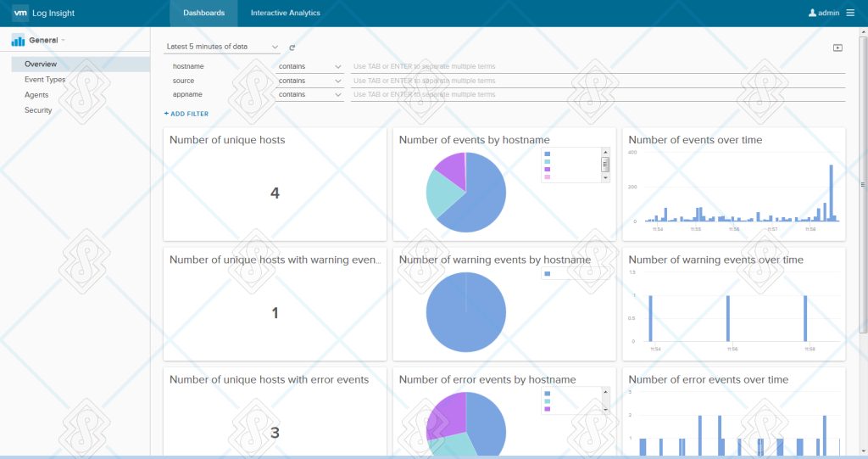Click the blue legend swatch in warning events by hostname
The width and height of the screenshot is (868, 459).
tap(548, 274)
